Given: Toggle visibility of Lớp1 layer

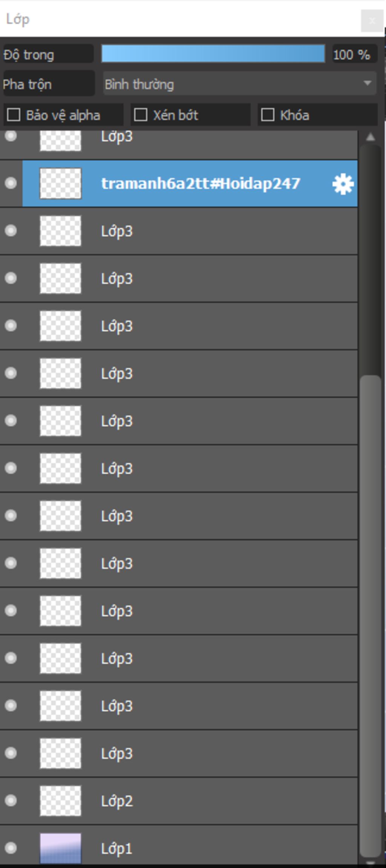Looking at the screenshot, I should [11, 848].
